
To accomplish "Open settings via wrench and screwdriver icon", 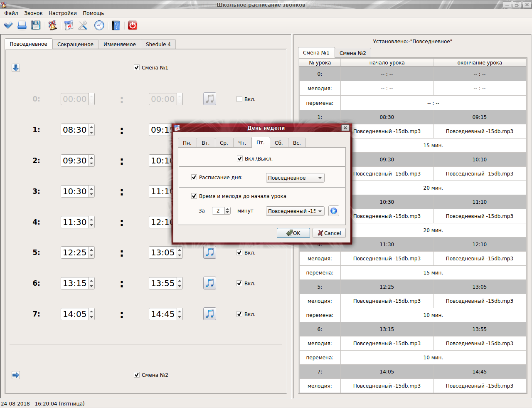I will point(83,25).
